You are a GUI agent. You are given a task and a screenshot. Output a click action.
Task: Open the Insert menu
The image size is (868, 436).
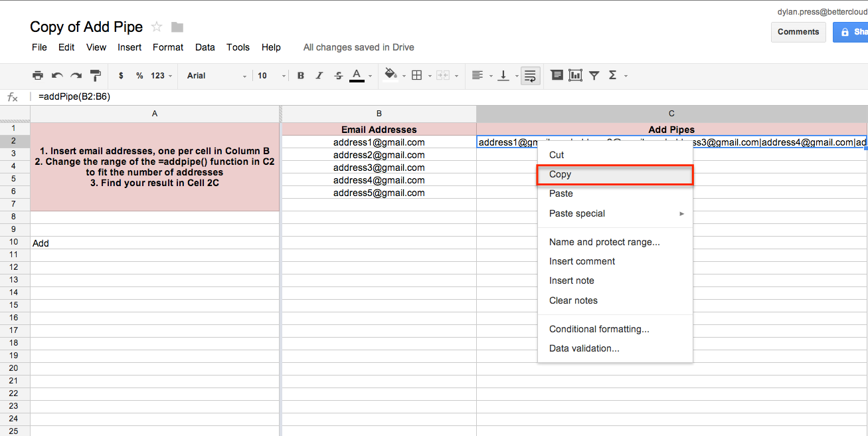[x=130, y=47]
